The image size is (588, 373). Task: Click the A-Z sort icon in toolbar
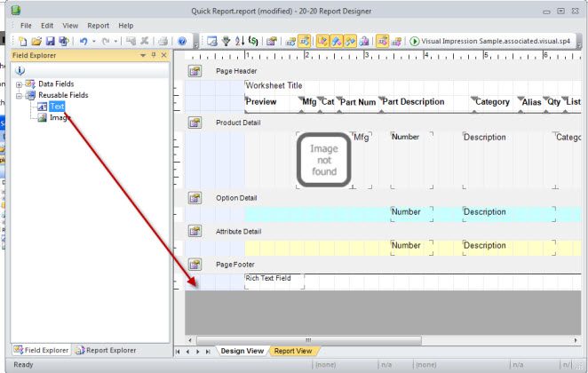pyautogui.click(x=240, y=42)
